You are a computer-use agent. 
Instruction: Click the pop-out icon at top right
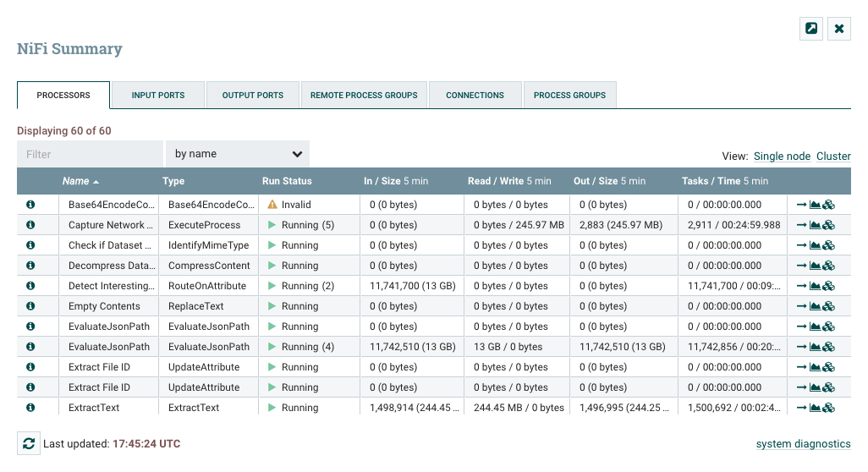point(811,29)
